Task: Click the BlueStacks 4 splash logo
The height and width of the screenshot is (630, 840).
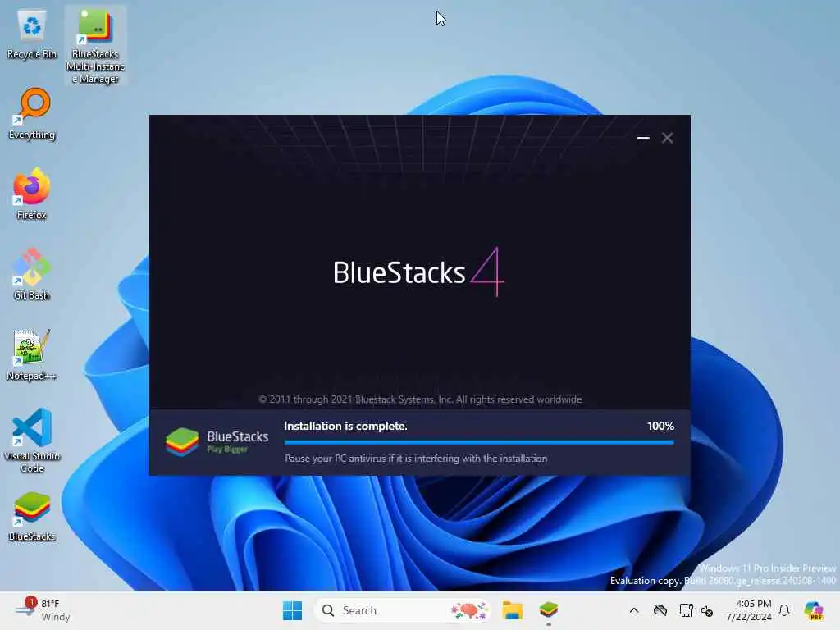Action: [x=418, y=272]
